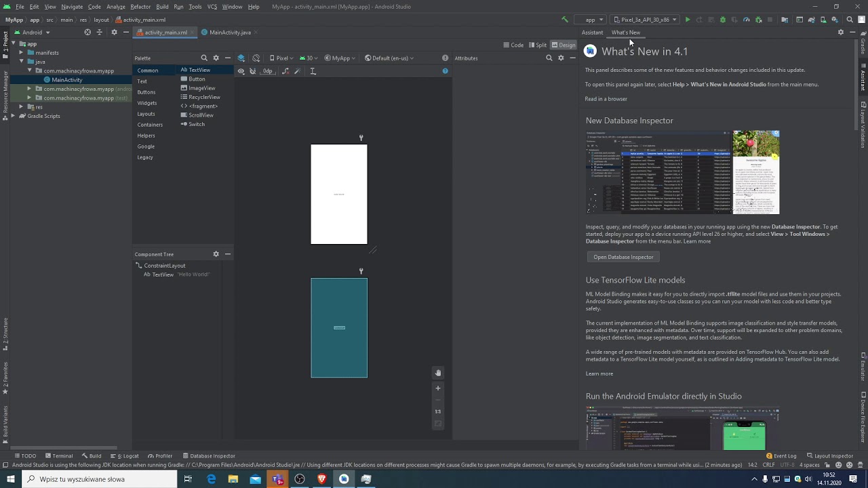This screenshot has height=488, width=868.
Task: Open the File menu
Action: (20, 7)
